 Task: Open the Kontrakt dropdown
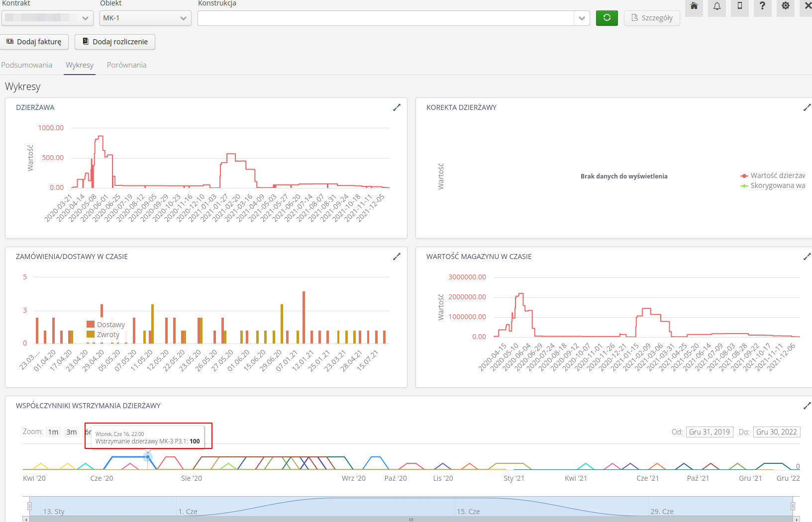coord(47,18)
